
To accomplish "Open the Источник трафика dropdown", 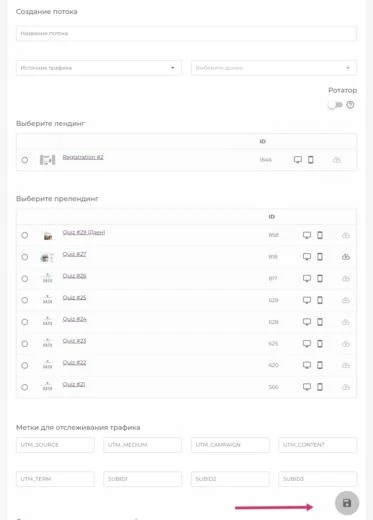I will point(99,68).
